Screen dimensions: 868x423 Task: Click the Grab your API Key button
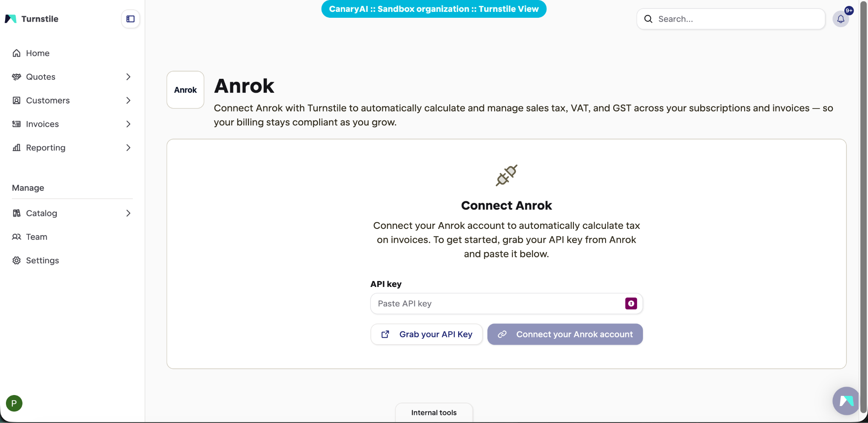pos(426,334)
